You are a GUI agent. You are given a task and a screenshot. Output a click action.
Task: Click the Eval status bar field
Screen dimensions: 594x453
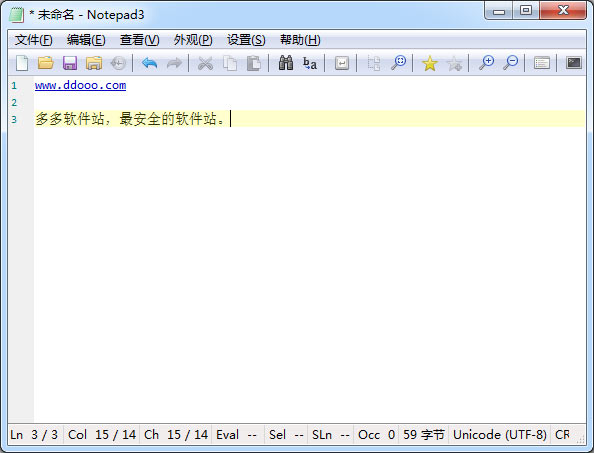coord(237,434)
